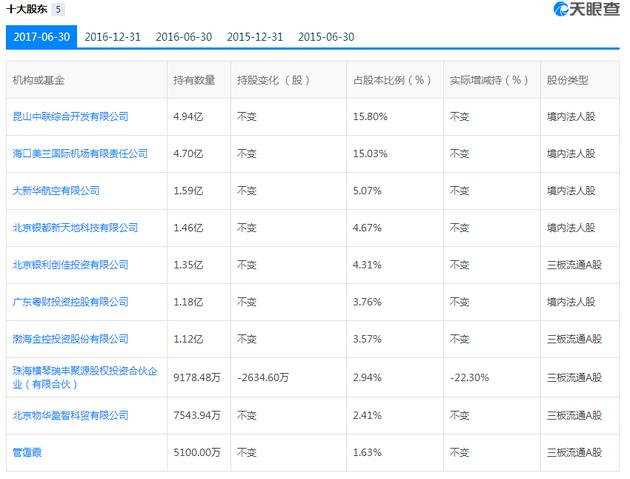630x479 pixels.
Task: Click the 3.57% share ratio
Action: tap(367, 339)
